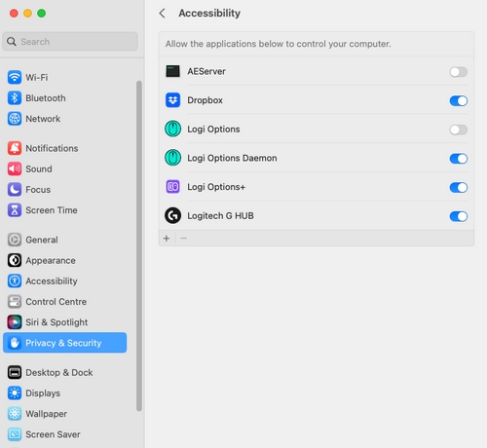
Task: Click the sidebar vertical scrollbar
Action: click(139, 246)
